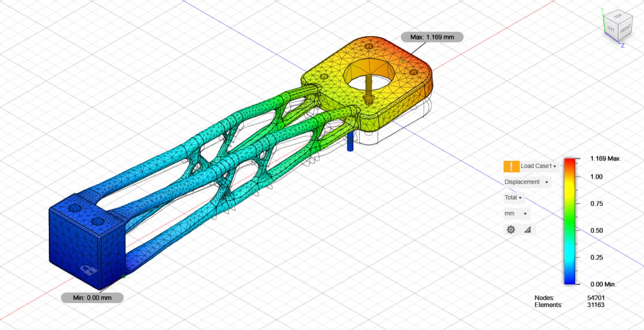Click the 0.25 legend value
This screenshot has height=330, width=644.
coord(597,258)
